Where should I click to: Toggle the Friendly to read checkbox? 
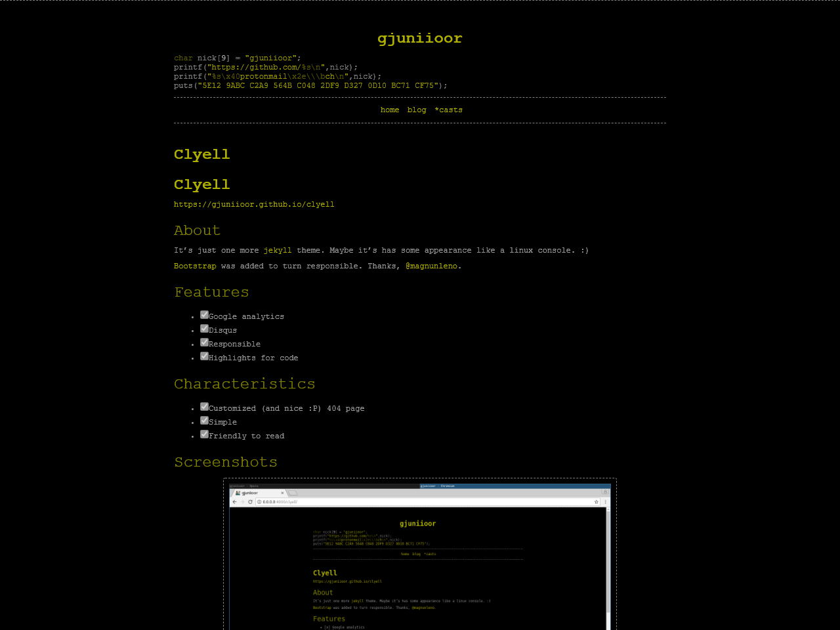pos(204,434)
